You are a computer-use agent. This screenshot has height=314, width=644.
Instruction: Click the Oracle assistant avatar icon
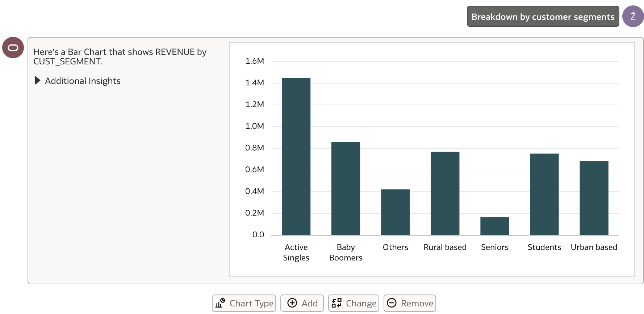13,48
